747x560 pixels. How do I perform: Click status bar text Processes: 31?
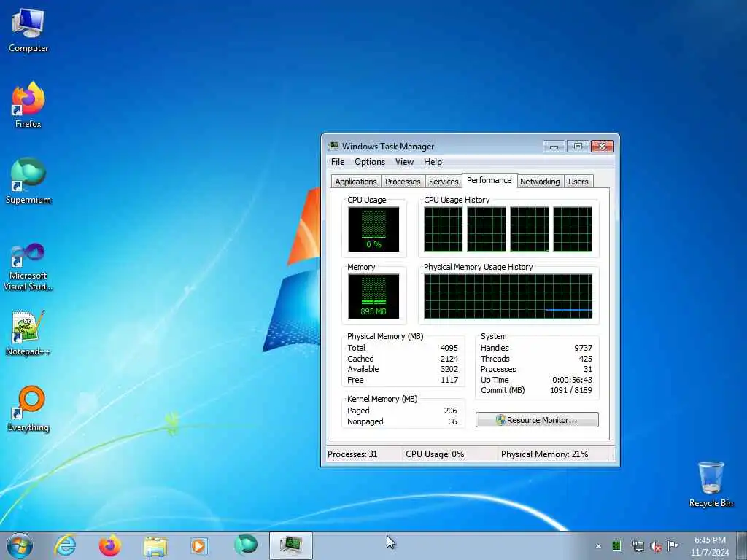click(352, 454)
